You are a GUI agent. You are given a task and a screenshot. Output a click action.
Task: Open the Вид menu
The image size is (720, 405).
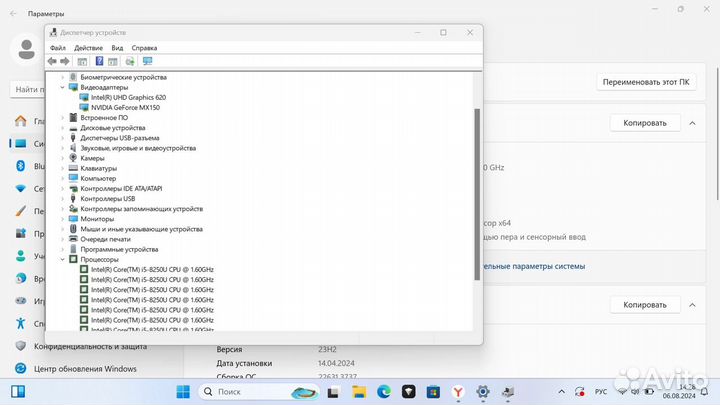click(117, 48)
